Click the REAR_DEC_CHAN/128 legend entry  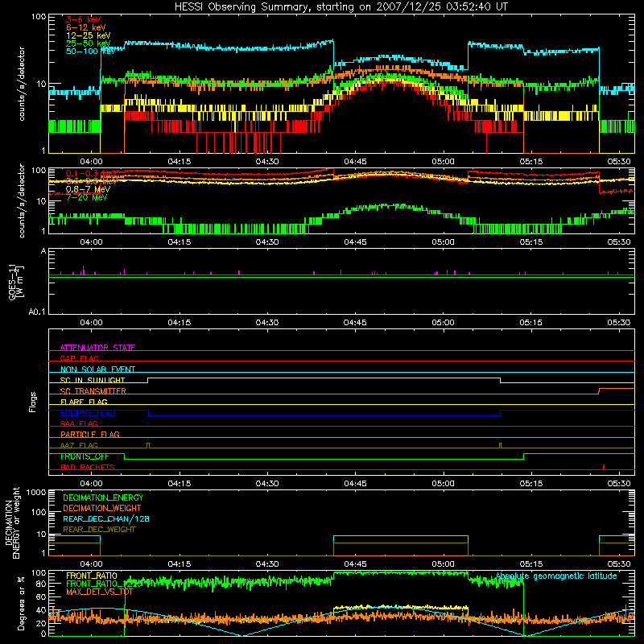click(x=106, y=518)
